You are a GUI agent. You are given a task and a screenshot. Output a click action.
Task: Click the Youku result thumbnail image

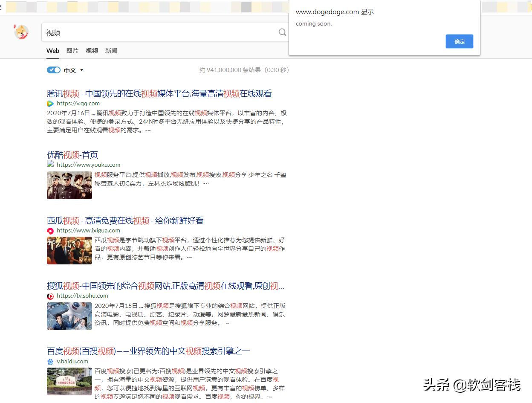tap(69, 185)
